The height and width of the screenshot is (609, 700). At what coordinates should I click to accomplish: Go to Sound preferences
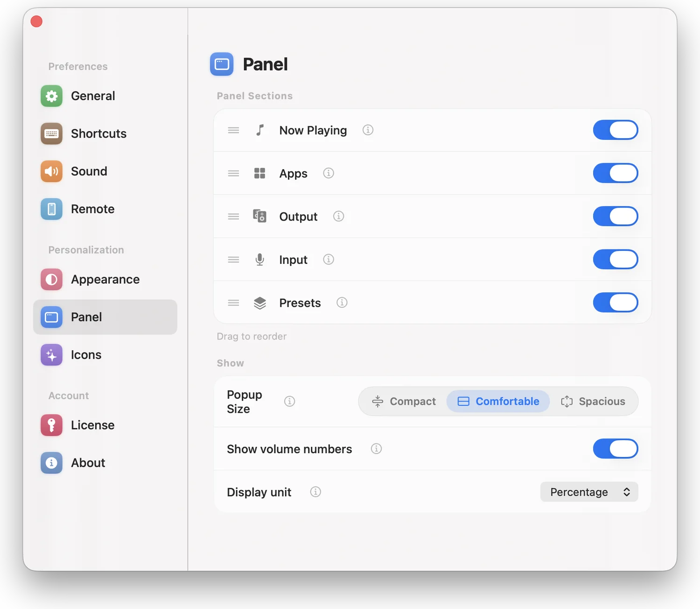(x=105, y=172)
